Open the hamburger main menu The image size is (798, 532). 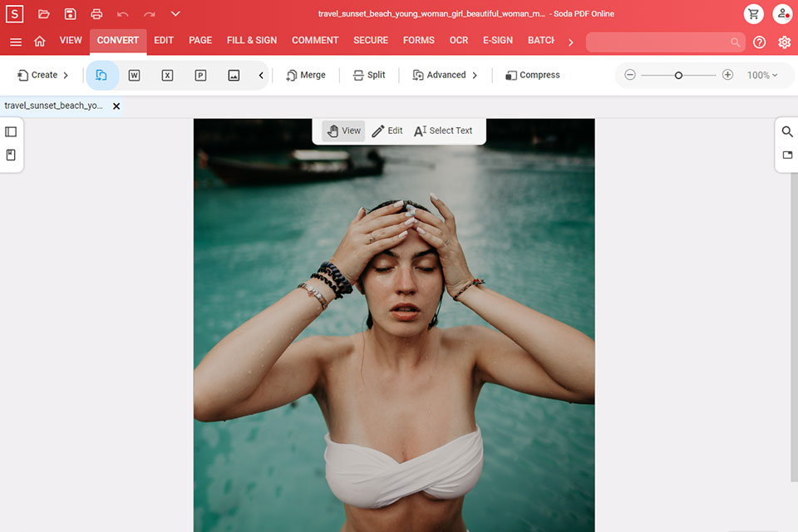pyautogui.click(x=16, y=42)
